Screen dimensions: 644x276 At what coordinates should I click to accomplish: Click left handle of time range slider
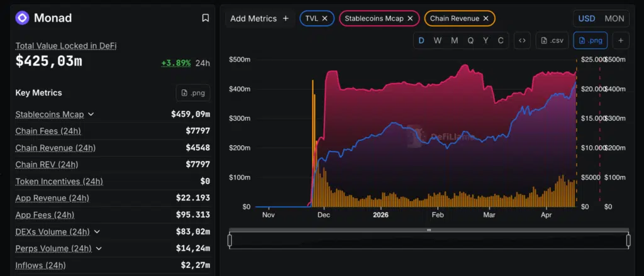click(x=230, y=240)
